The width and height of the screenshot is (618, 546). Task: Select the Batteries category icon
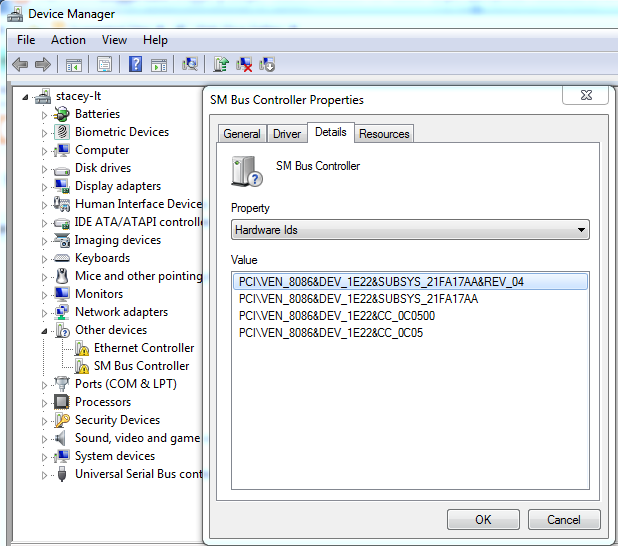61,114
